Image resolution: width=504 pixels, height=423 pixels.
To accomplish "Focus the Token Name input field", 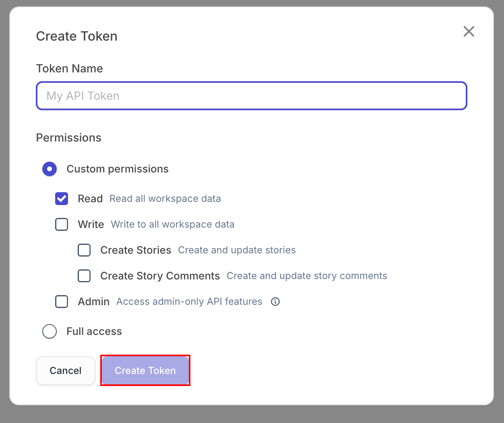I will tap(252, 96).
